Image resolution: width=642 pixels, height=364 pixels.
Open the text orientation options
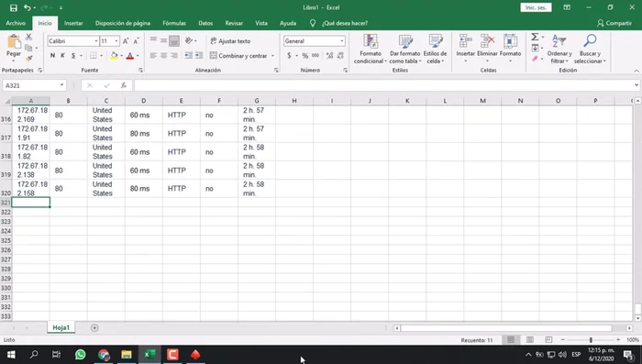coord(190,40)
